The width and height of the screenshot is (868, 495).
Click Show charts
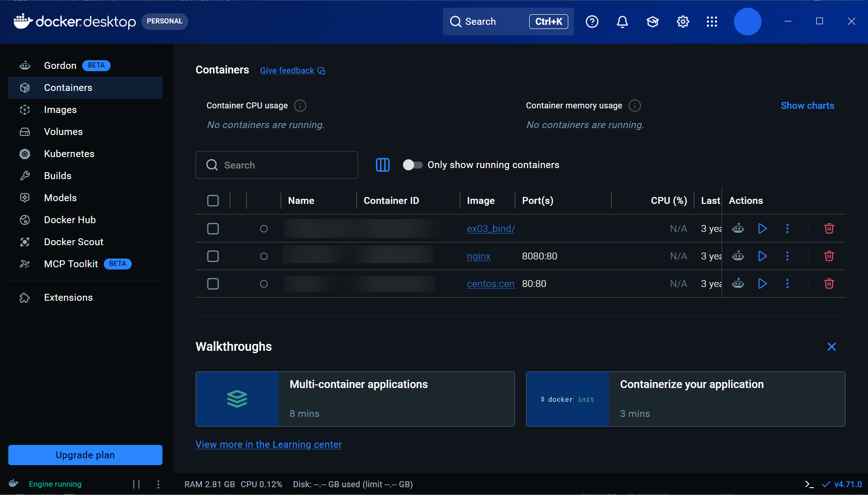pos(807,106)
